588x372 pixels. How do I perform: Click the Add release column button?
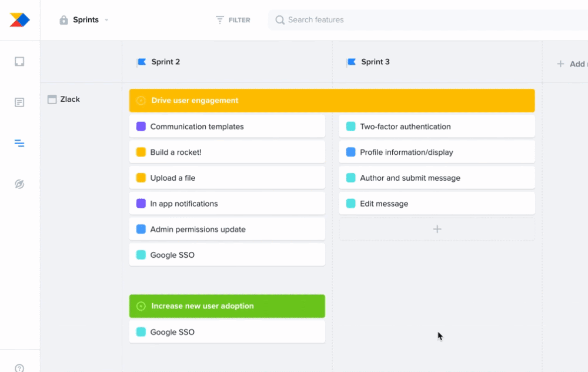point(570,64)
